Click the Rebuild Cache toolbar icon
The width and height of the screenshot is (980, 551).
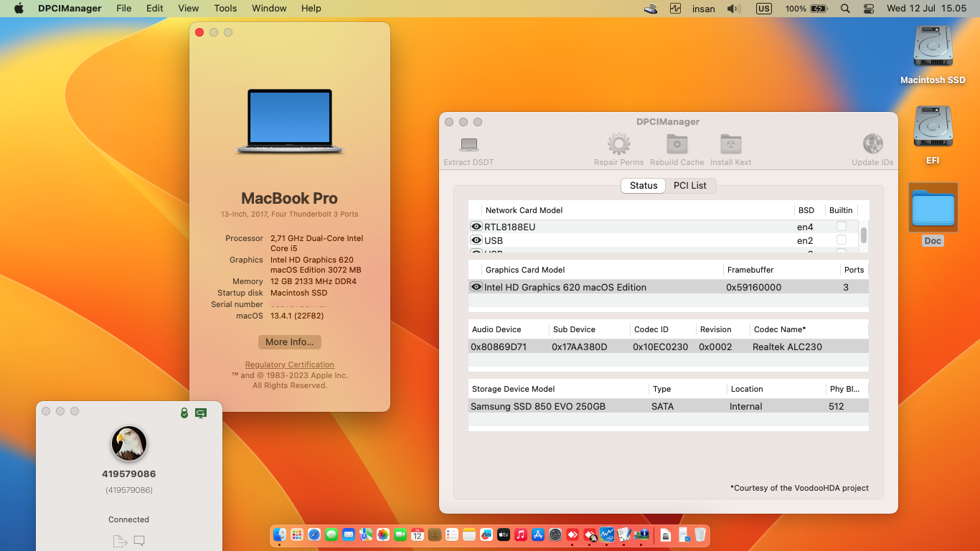(677, 144)
